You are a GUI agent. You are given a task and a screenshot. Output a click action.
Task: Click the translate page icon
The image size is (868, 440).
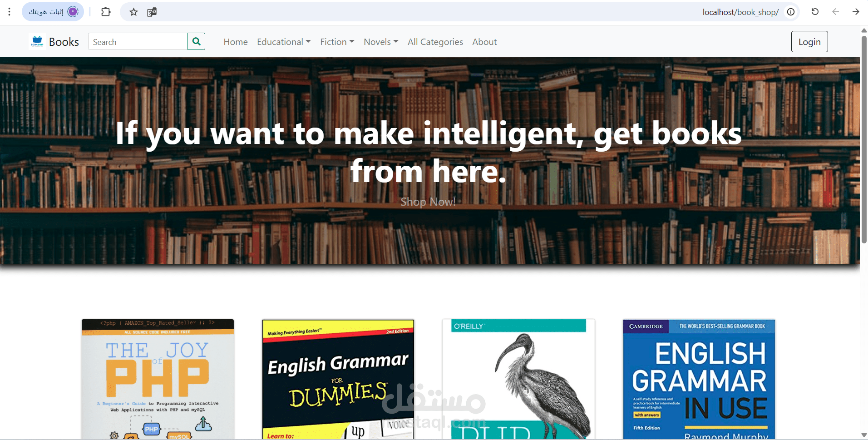(x=152, y=12)
